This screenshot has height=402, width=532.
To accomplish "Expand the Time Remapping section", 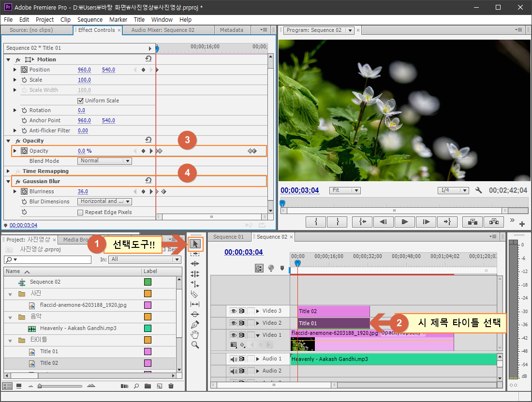I will pos(9,171).
